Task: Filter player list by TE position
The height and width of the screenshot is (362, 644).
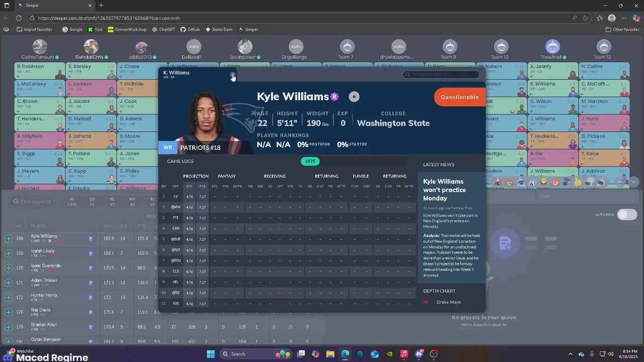Action: [152, 202]
